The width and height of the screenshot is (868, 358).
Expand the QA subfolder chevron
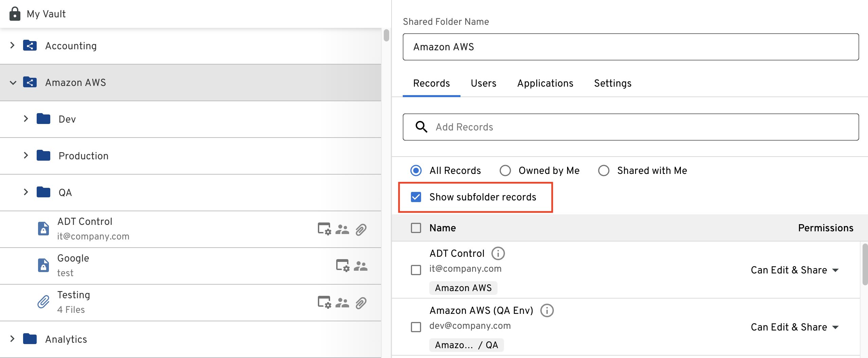pos(26,192)
